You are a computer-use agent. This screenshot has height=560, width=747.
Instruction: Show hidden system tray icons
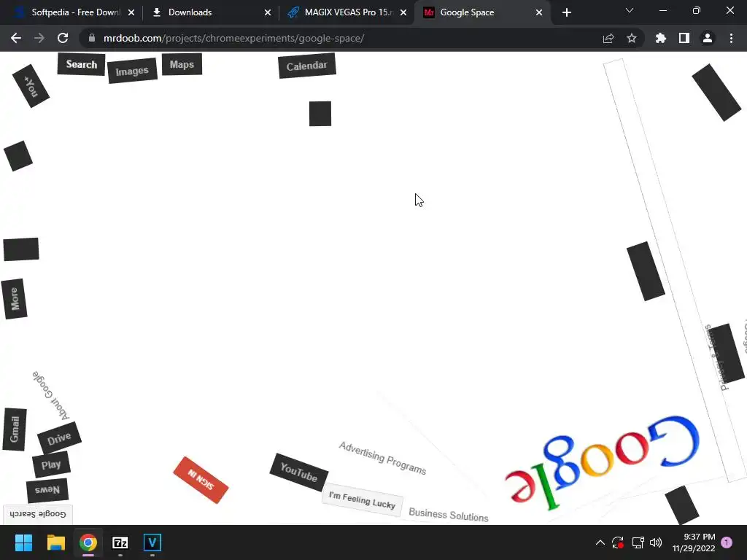[x=600, y=542]
